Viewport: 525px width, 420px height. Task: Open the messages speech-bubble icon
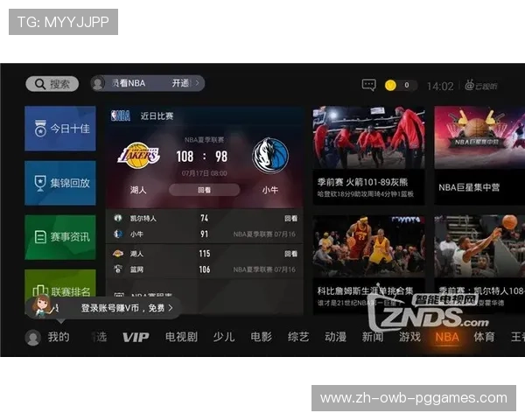(x=369, y=85)
